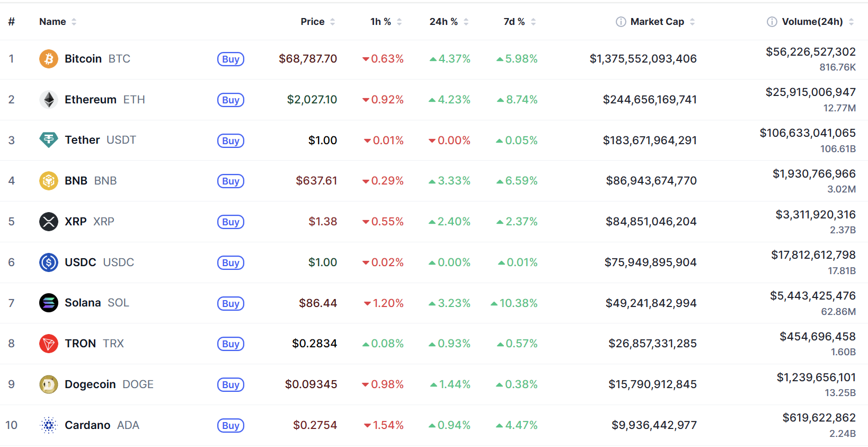Click Dogecoin price $0.09345
This screenshot has width=868, height=447.
coord(311,384)
